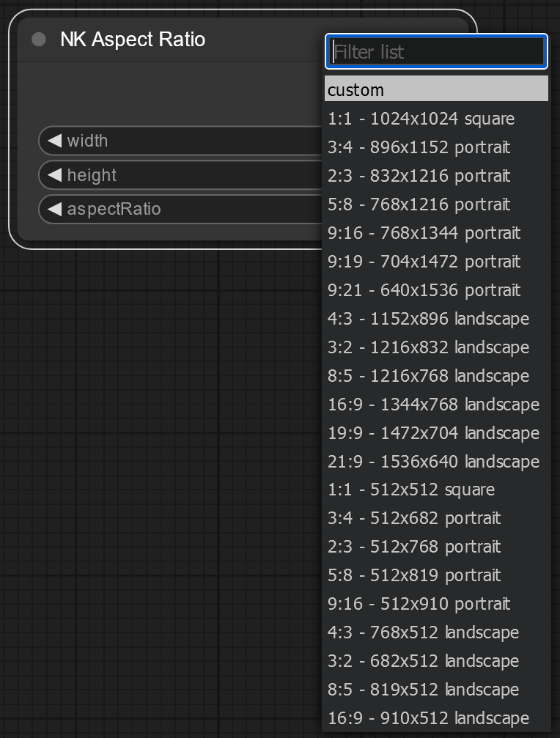Choose 1:1 - 1024x1024 square
Viewport: 560px width, 738px height.
tap(436, 119)
